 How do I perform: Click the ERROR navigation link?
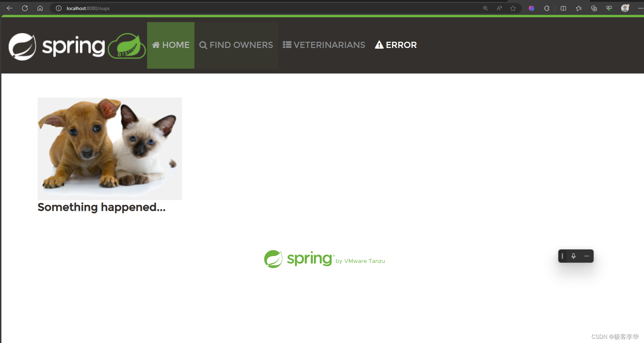[x=396, y=45]
